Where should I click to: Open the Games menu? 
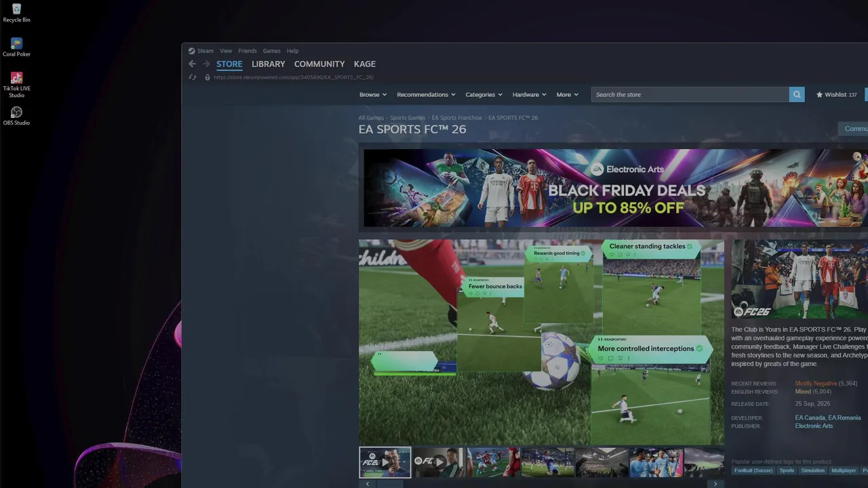pyautogui.click(x=272, y=51)
